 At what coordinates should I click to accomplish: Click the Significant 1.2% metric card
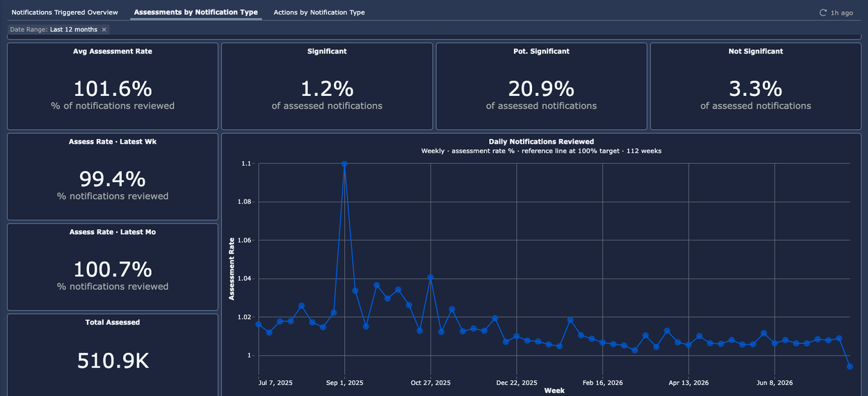(327, 86)
